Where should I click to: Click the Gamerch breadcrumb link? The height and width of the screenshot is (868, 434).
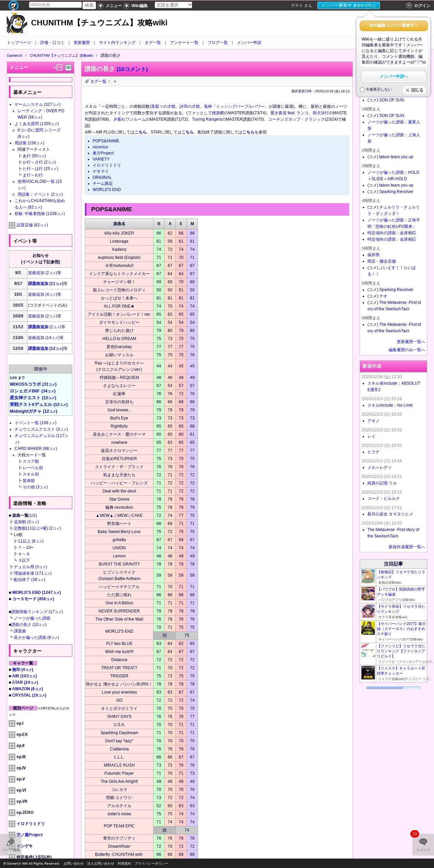tap(15, 55)
